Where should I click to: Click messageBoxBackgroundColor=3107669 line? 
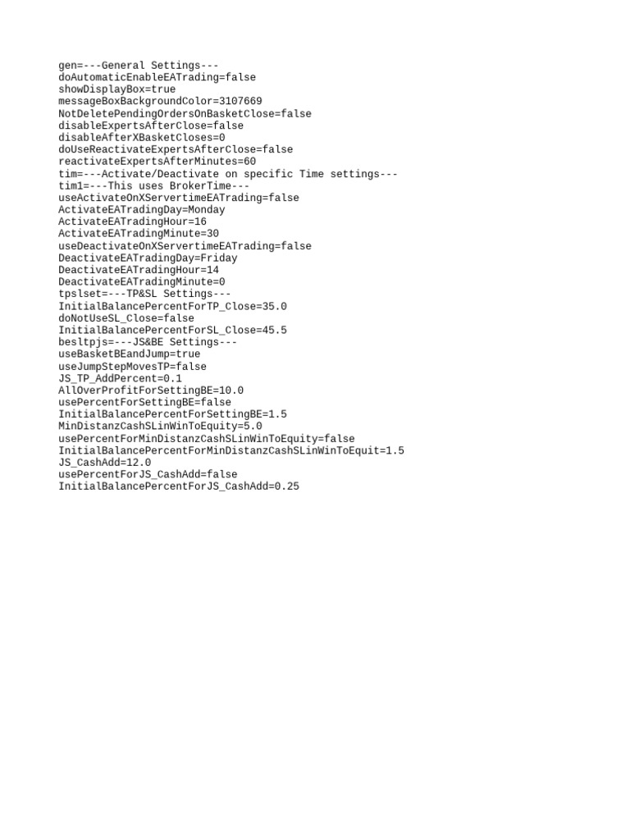click(x=160, y=101)
